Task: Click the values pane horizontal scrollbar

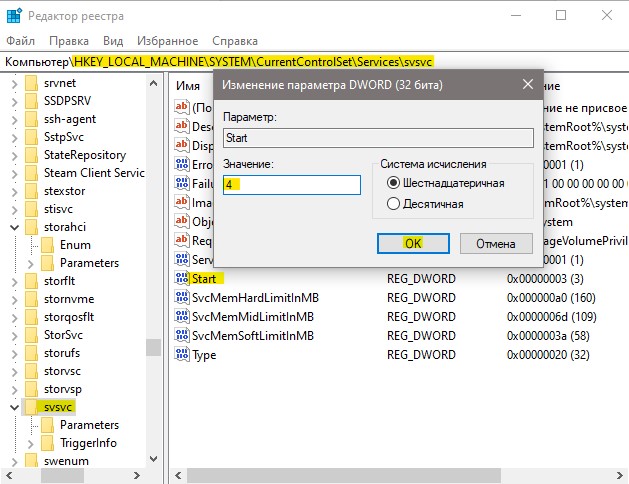Action: coord(399,475)
